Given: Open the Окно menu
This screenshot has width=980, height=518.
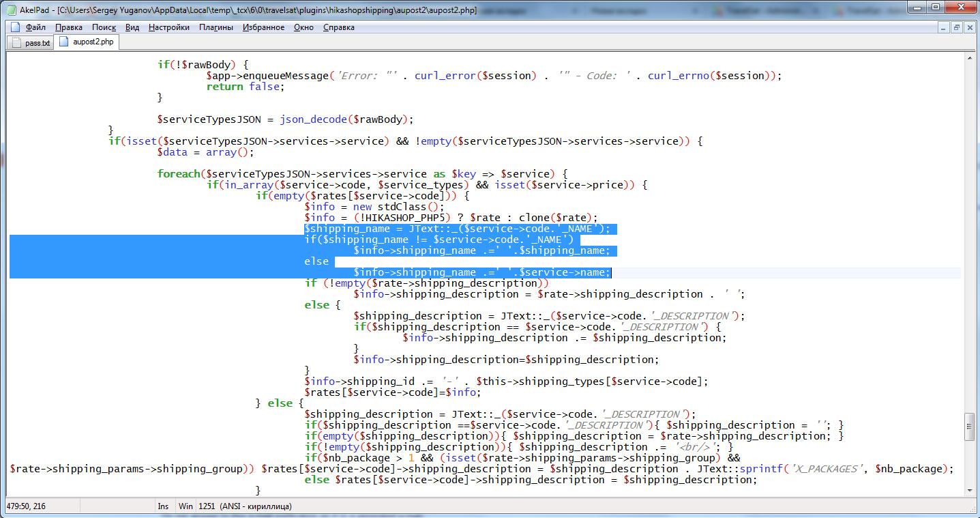Looking at the screenshot, I should click(303, 27).
